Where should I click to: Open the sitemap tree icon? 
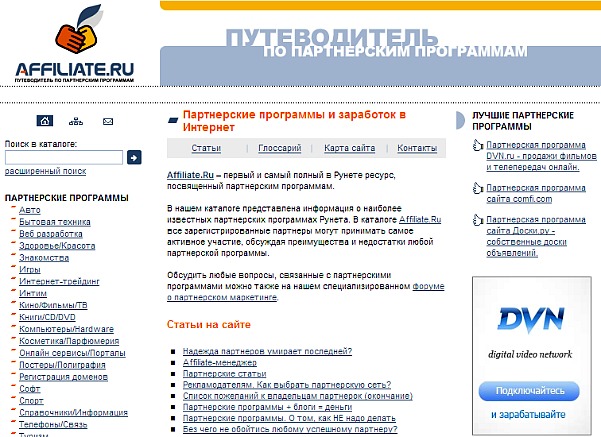76,122
